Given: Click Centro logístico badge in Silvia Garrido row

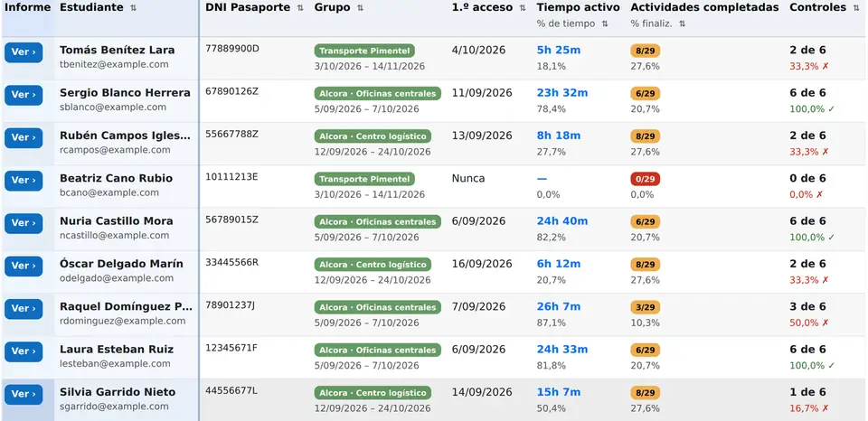Looking at the screenshot, I should [373, 393].
